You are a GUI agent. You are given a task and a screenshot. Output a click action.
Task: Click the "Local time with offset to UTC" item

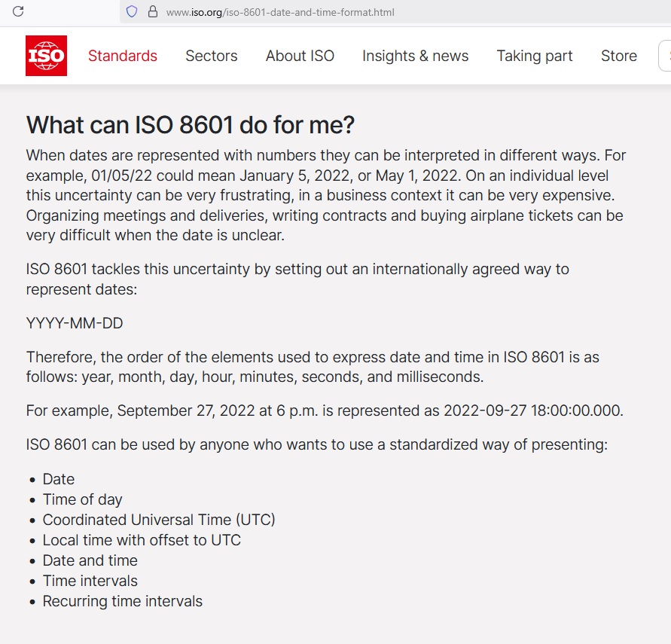point(142,540)
